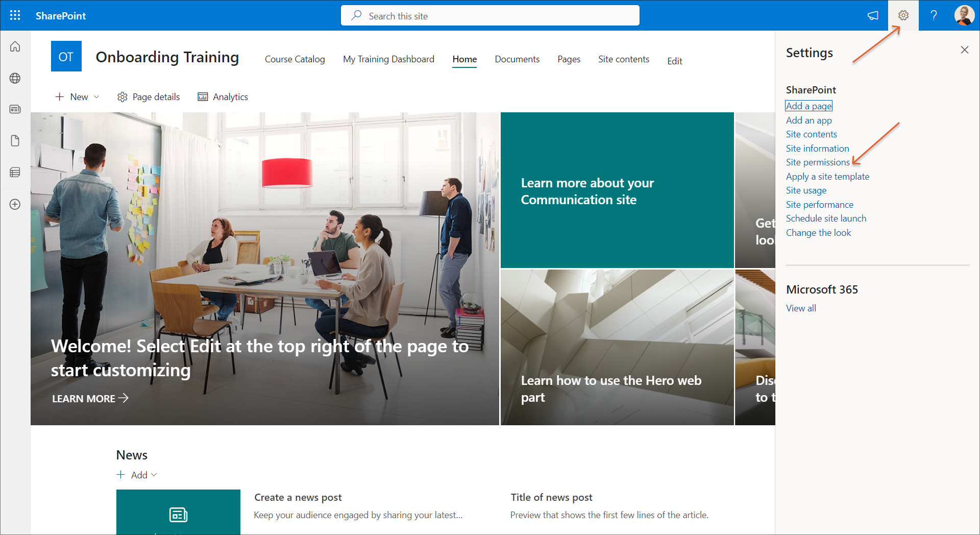Click the Change the look link
This screenshot has width=980, height=535.
(x=818, y=233)
